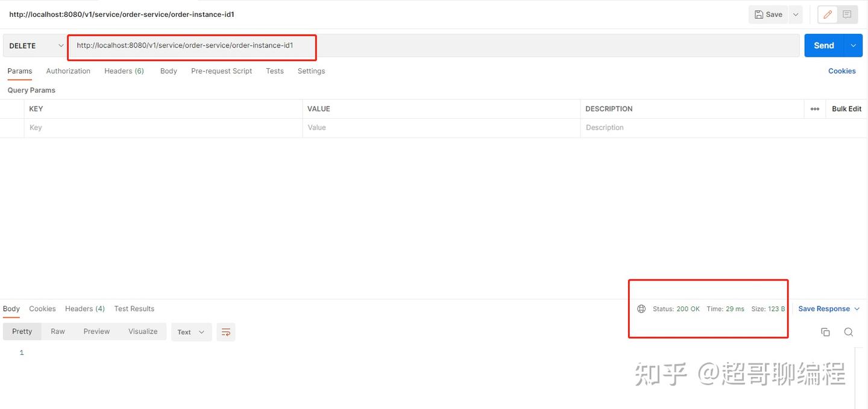Click the Status 200 OK text
Viewport: 868px width, 409px height.
point(676,309)
